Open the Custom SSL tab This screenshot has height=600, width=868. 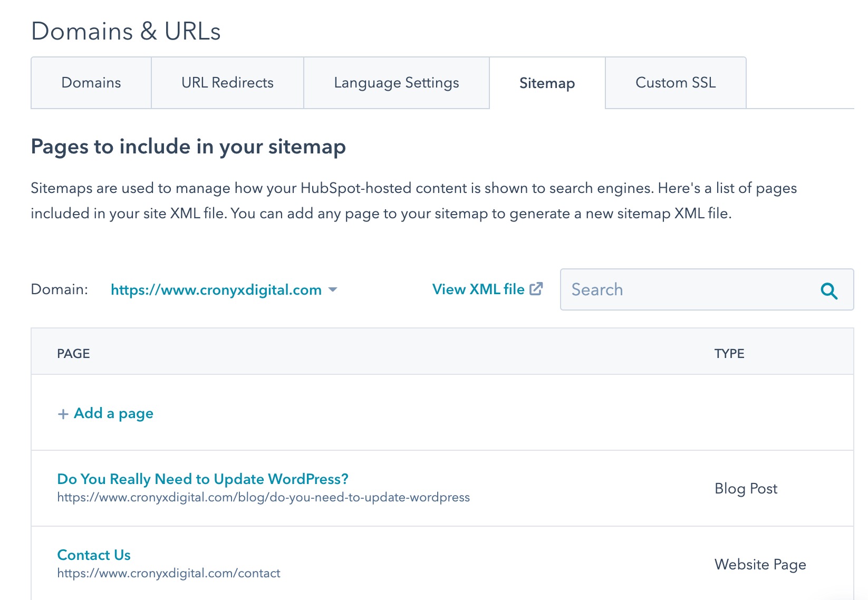coord(676,83)
